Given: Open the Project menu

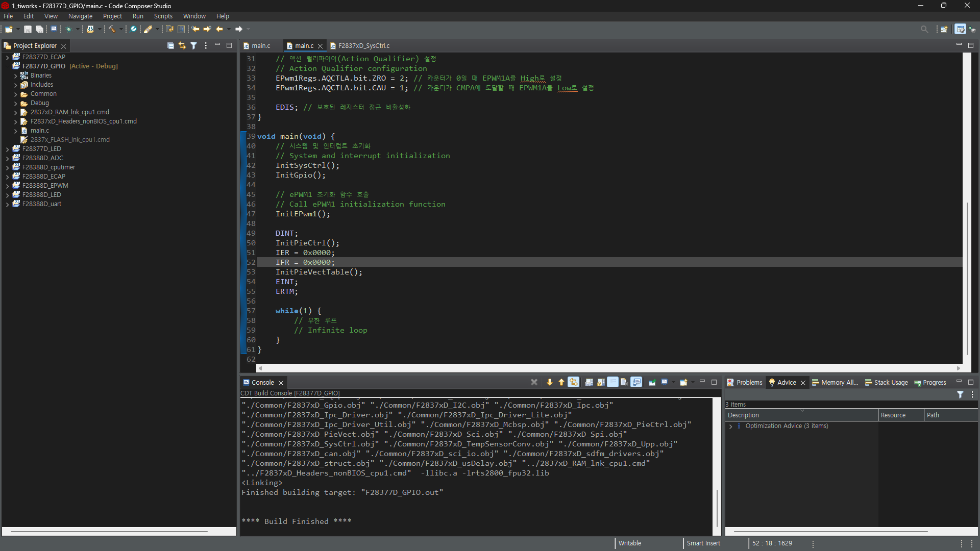Looking at the screenshot, I should click(112, 16).
